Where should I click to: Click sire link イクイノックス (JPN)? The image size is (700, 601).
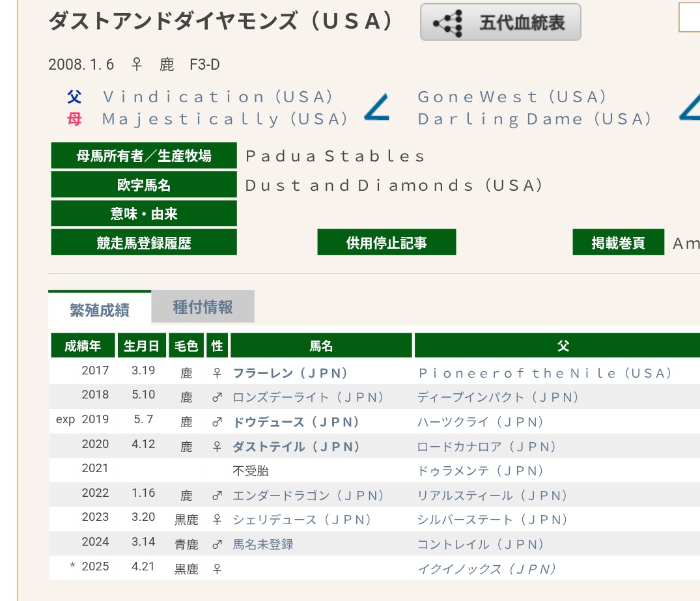click(486, 568)
